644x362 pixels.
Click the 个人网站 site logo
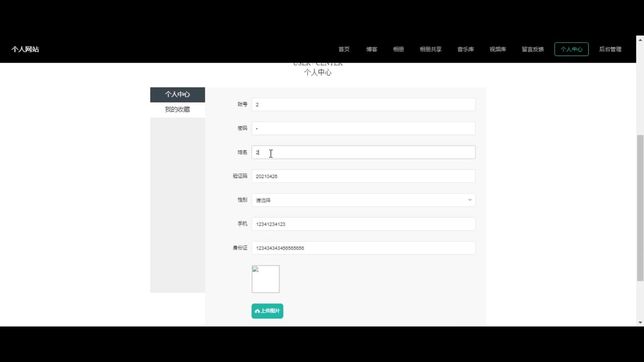point(25,49)
